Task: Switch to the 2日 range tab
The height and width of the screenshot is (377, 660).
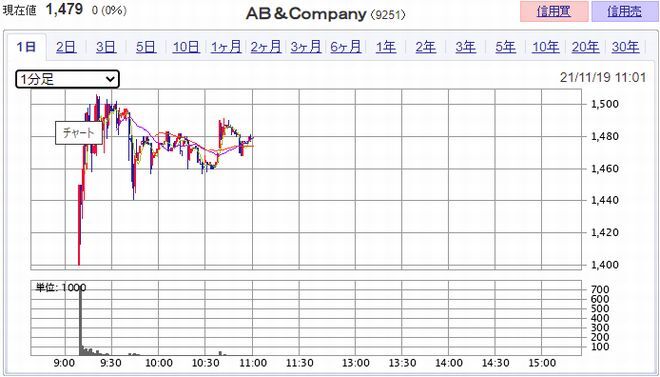Action: coord(66,47)
